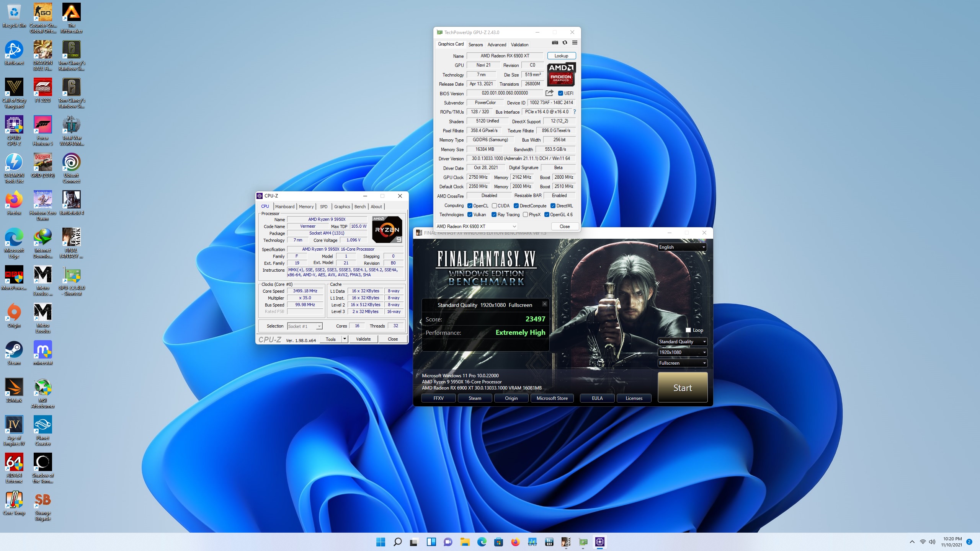Select the MSI Afterburner desktop icon
Image resolution: width=980 pixels, height=551 pixels.
coord(42,393)
